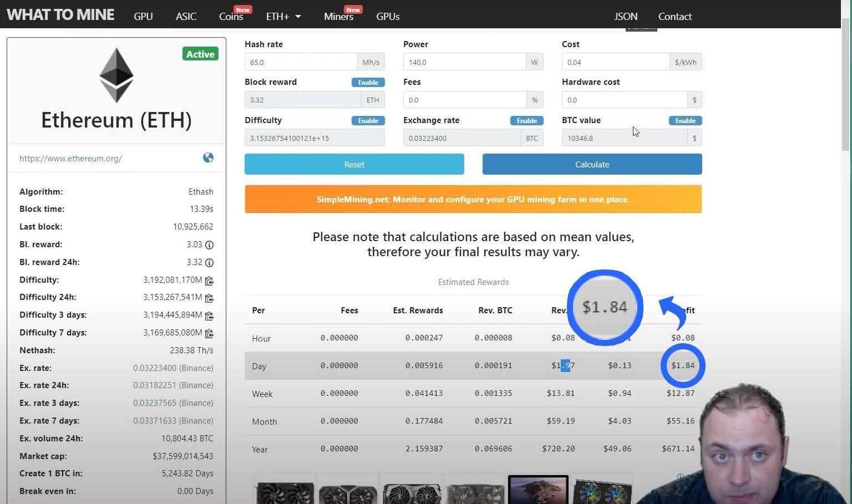This screenshot has height=504, width=852.
Task: Click Year Est. Rewards 2.159387 cell
Action: coord(424,449)
